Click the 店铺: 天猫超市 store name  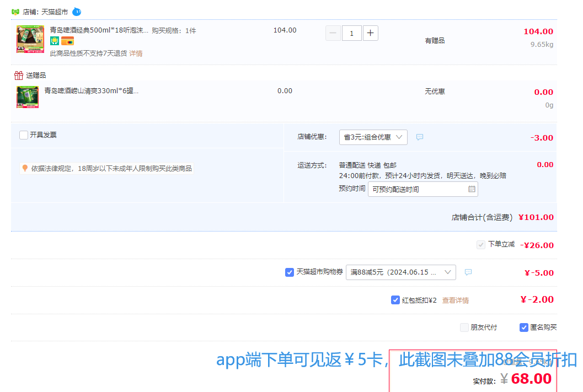pyautogui.click(x=45, y=12)
